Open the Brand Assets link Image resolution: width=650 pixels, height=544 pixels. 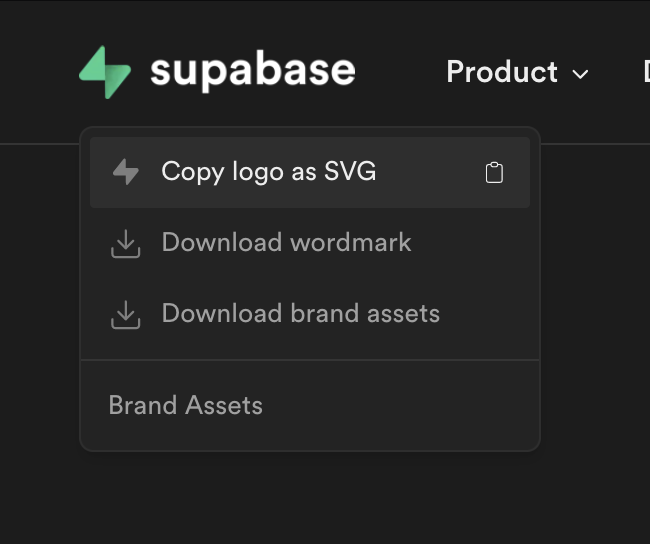(x=185, y=405)
